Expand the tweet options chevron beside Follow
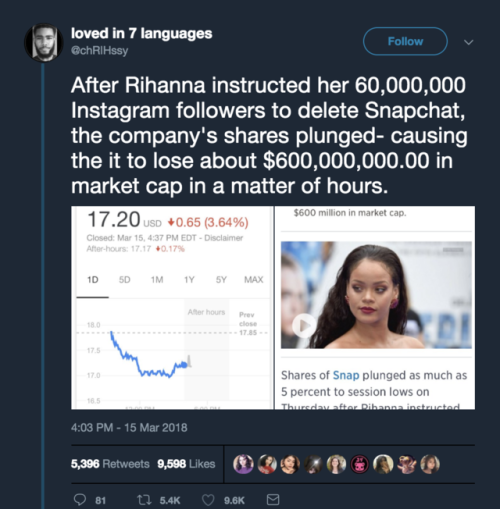 coord(469,42)
